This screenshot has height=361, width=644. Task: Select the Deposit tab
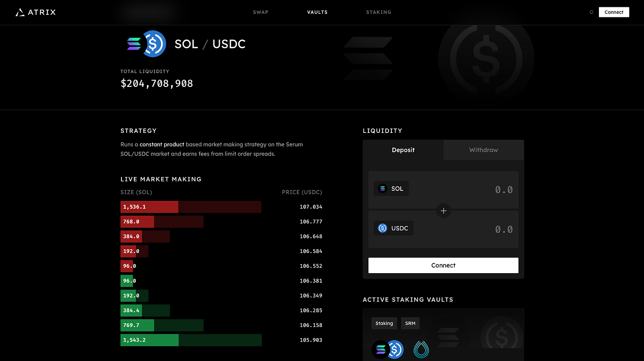[x=403, y=150]
